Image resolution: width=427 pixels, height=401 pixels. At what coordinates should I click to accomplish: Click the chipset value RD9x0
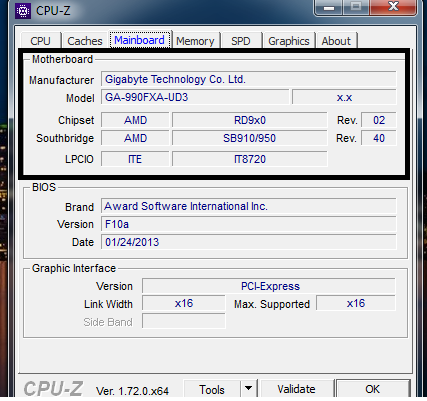(250, 120)
